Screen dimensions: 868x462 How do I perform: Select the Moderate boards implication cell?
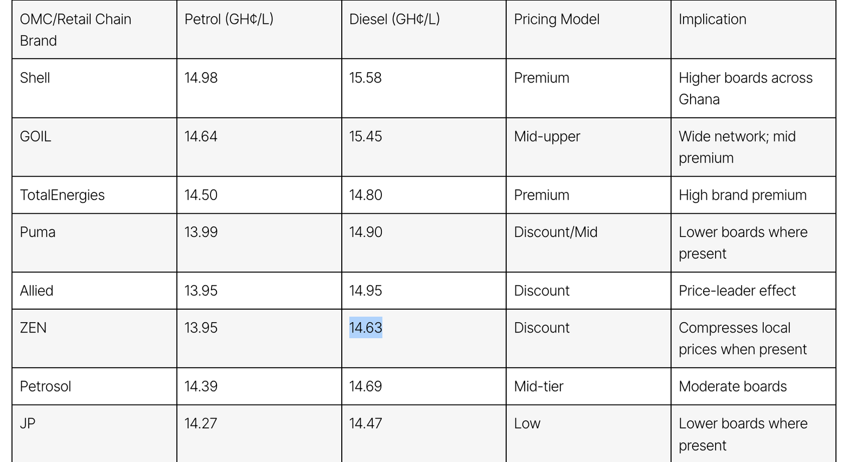tap(732, 386)
